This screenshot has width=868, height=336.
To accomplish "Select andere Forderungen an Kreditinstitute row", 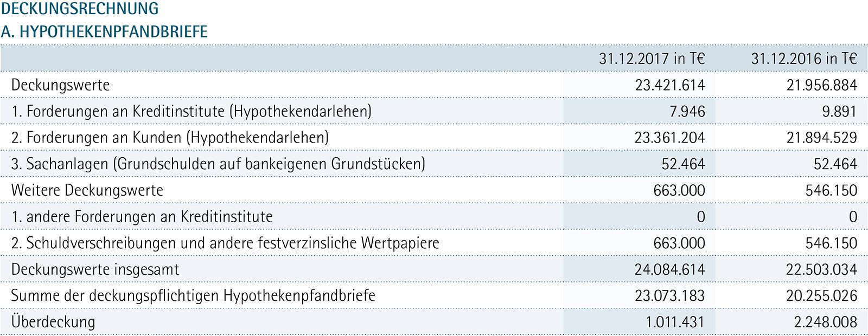I will click(x=142, y=217).
